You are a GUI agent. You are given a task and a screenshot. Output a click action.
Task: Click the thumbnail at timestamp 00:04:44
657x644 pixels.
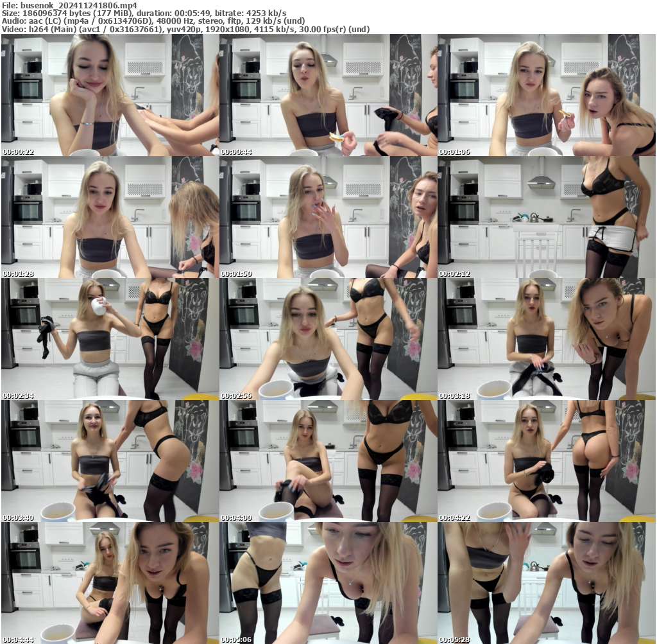[109, 582]
